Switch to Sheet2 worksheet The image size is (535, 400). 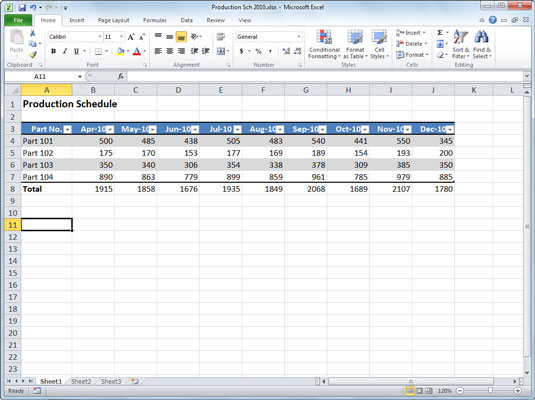[x=81, y=381]
